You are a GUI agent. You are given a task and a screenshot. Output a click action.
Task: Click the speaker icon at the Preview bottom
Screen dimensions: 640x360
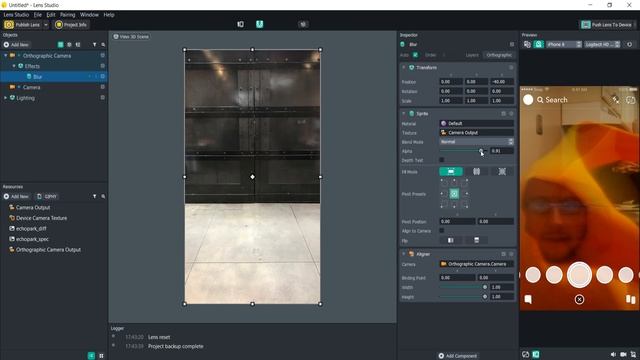pyautogui.click(x=613, y=355)
